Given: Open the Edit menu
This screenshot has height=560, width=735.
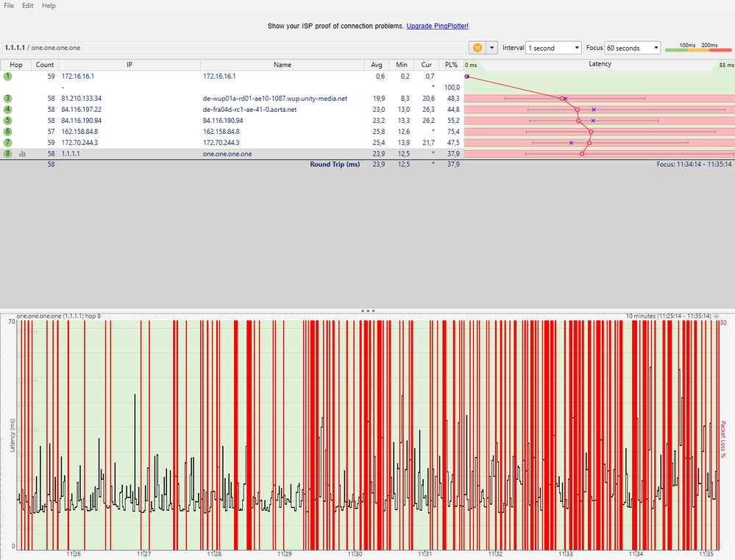Looking at the screenshot, I should tap(28, 6).
